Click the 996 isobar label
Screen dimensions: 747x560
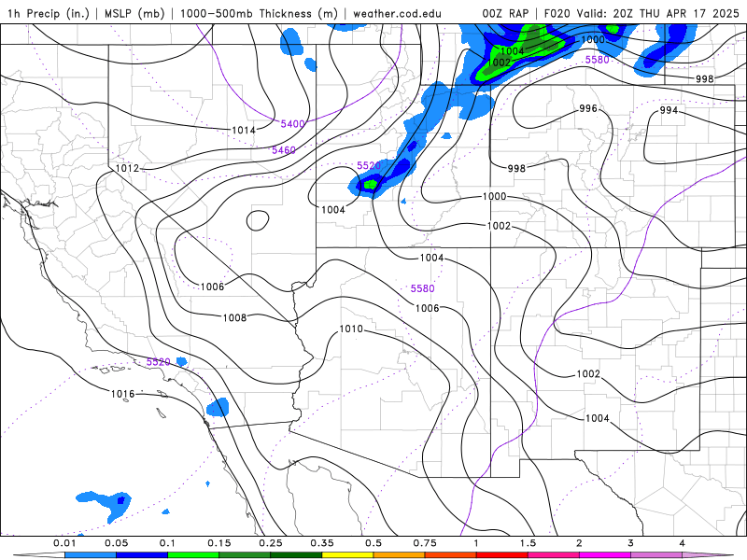coord(588,108)
